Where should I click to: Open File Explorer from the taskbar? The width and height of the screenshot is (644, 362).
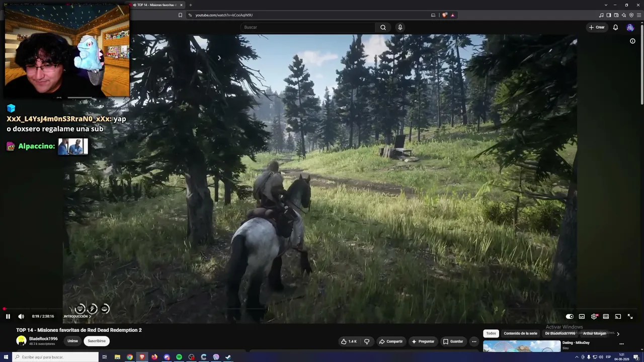[x=117, y=357]
